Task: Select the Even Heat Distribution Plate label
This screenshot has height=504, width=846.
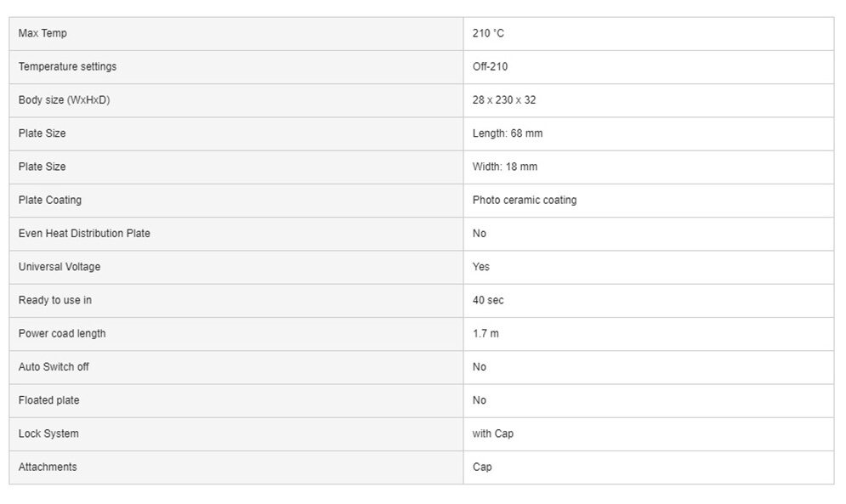Action: (84, 233)
